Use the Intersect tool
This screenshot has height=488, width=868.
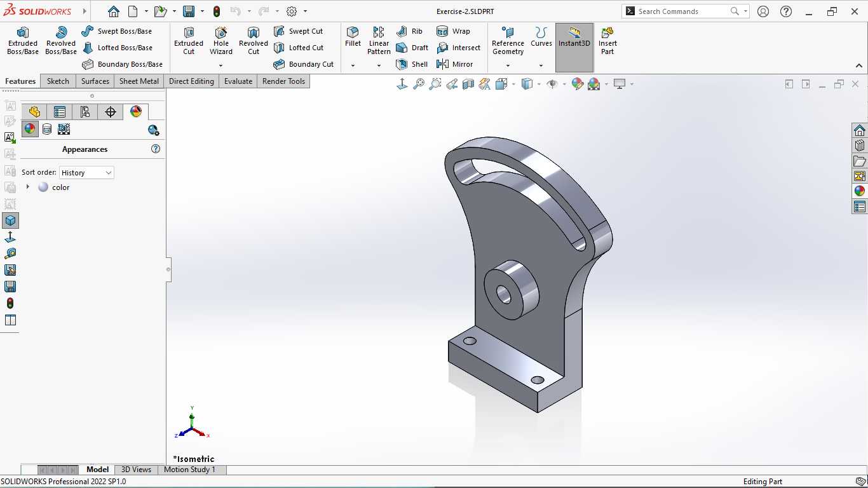click(459, 48)
